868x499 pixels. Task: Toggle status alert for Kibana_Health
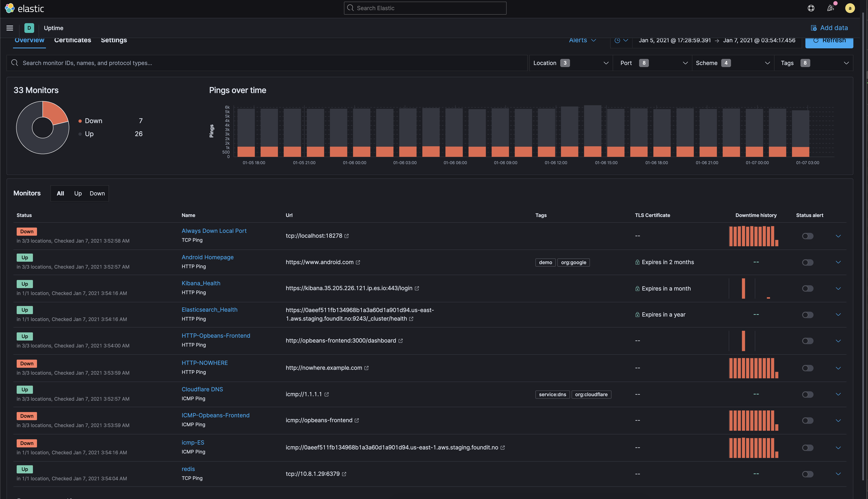click(x=808, y=289)
